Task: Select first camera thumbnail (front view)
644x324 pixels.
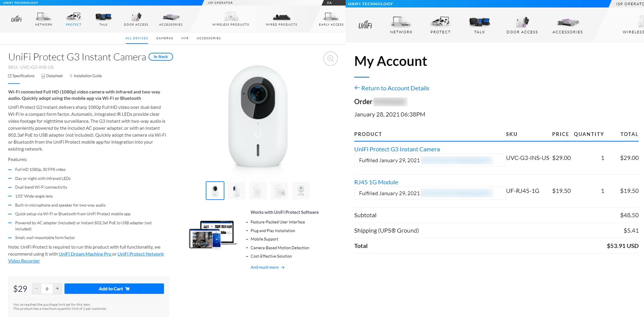Action: pyautogui.click(x=215, y=191)
